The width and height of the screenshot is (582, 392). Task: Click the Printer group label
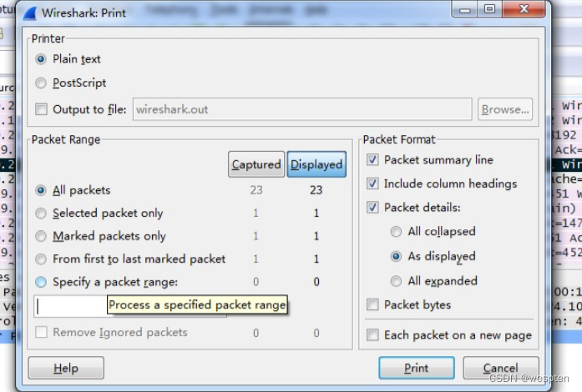(x=48, y=38)
